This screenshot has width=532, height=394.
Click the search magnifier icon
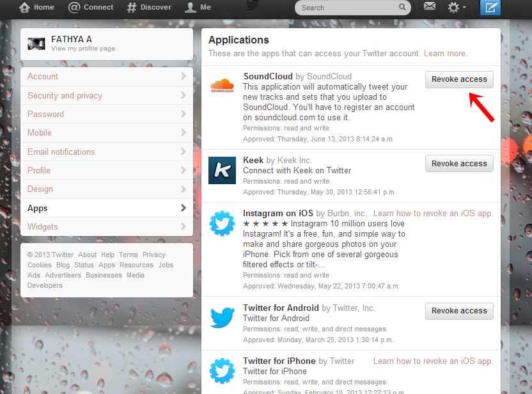402,7
